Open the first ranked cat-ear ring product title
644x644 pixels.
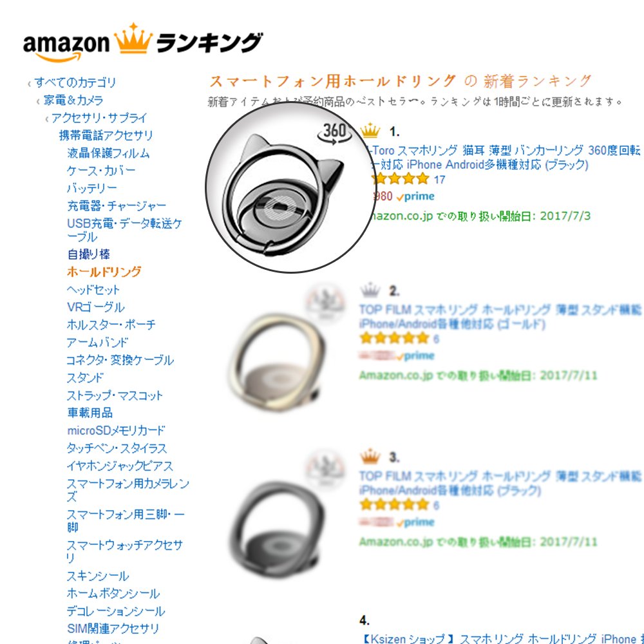(x=504, y=157)
